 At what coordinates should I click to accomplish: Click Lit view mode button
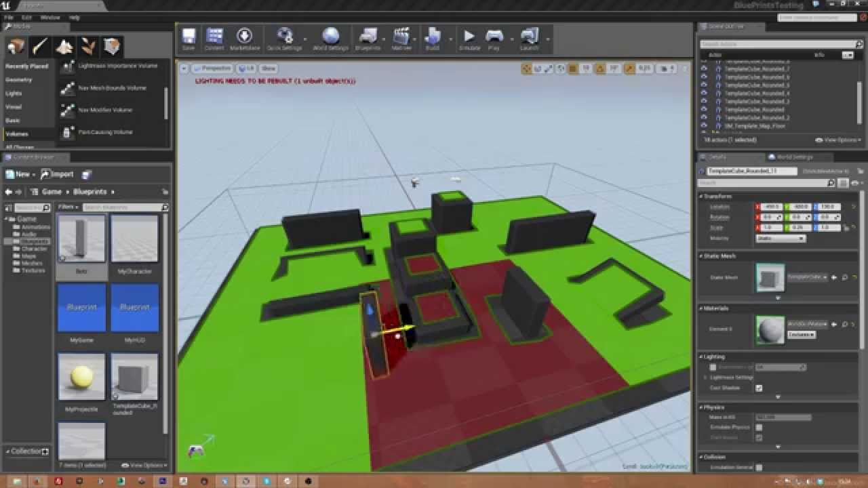pos(246,68)
